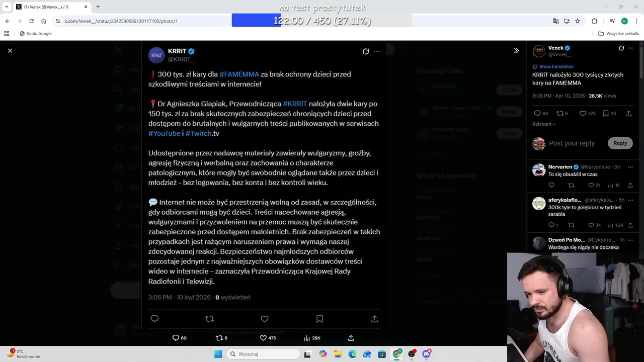Screen dimensions: 644x362
Task: Repost the KRRiT post
Action: [x=210, y=319]
